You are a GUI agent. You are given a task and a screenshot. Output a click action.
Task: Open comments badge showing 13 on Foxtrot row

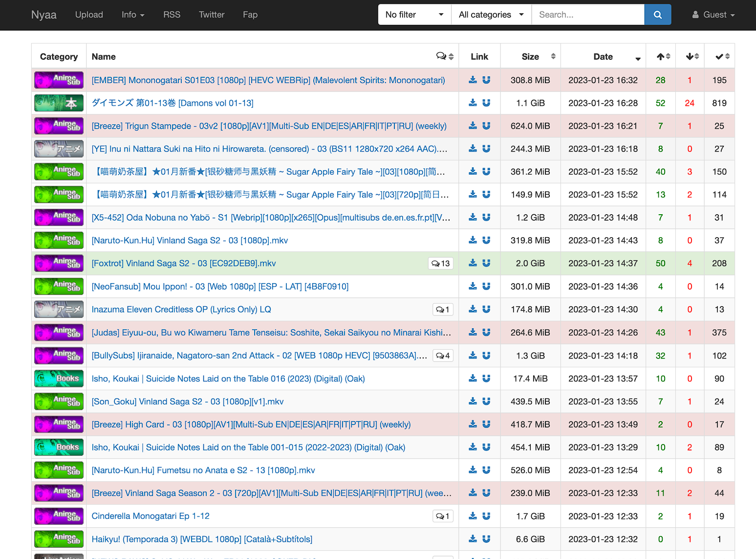point(441,264)
